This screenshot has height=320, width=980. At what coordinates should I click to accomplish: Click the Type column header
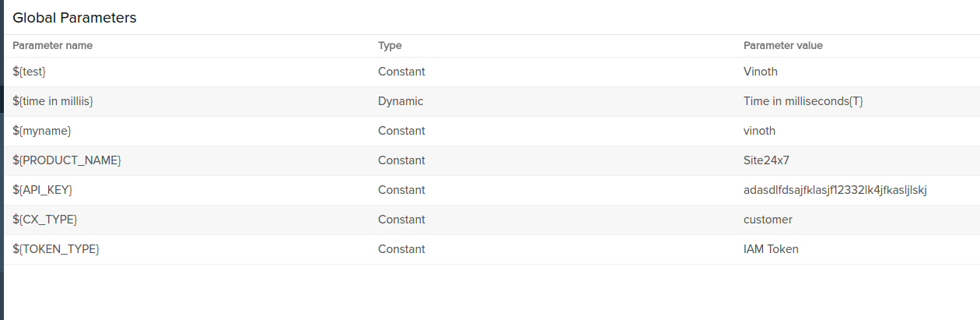(x=390, y=45)
